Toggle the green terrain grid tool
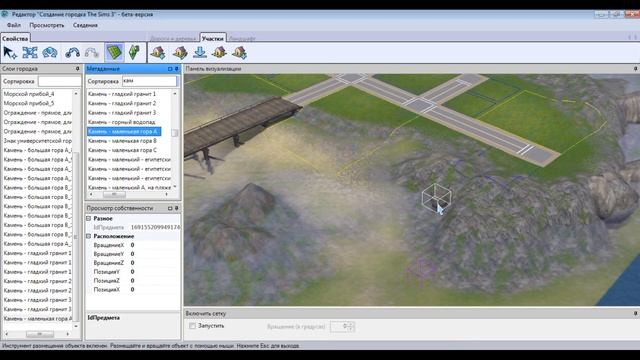The width and height of the screenshot is (640, 360). [x=114, y=53]
